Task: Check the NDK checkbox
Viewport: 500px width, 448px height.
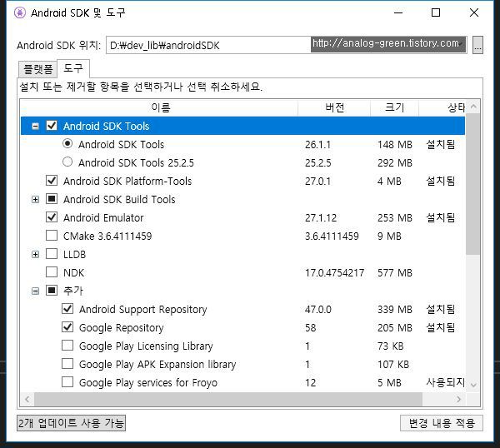Action: [52, 272]
